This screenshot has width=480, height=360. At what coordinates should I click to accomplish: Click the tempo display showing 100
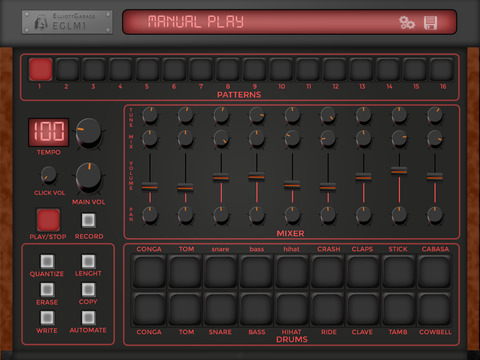click(x=49, y=132)
